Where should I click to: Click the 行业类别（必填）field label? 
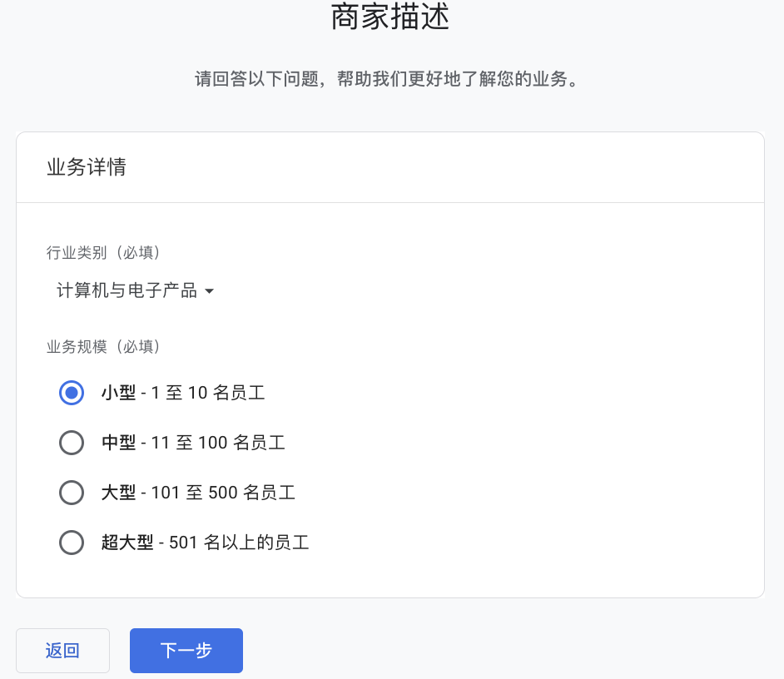tap(103, 252)
